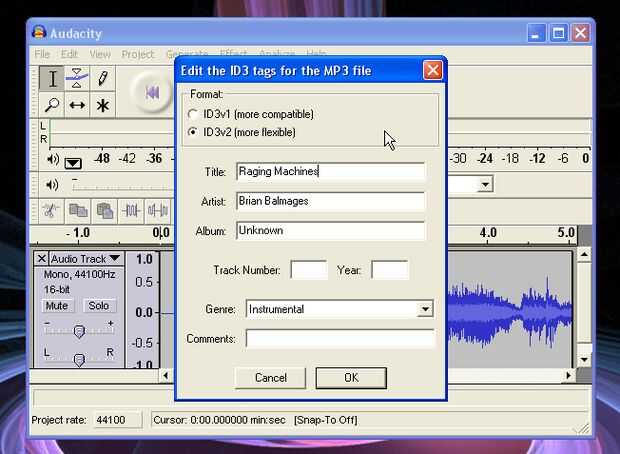This screenshot has height=454, width=620.
Task: Click the blue audio waveform in track
Action: tap(510, 312)
